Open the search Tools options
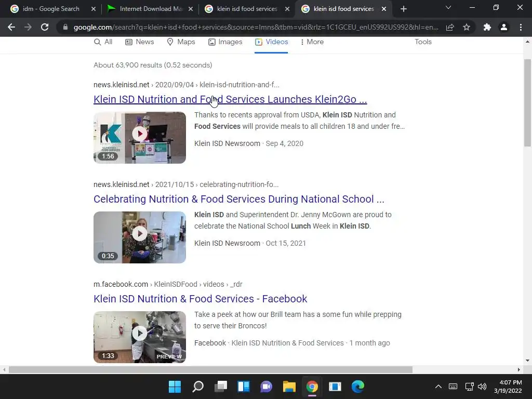Viewport: 532px width, 399px height. (423, 42)
